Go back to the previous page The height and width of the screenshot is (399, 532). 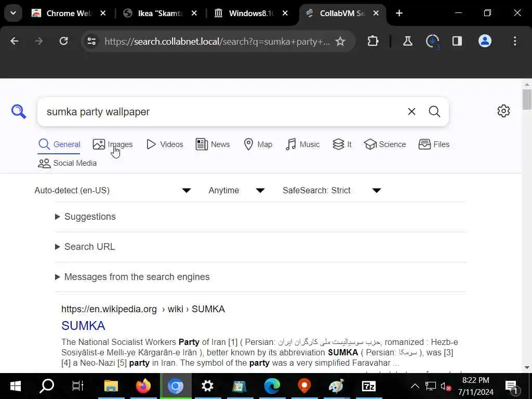tap(14, 41)
